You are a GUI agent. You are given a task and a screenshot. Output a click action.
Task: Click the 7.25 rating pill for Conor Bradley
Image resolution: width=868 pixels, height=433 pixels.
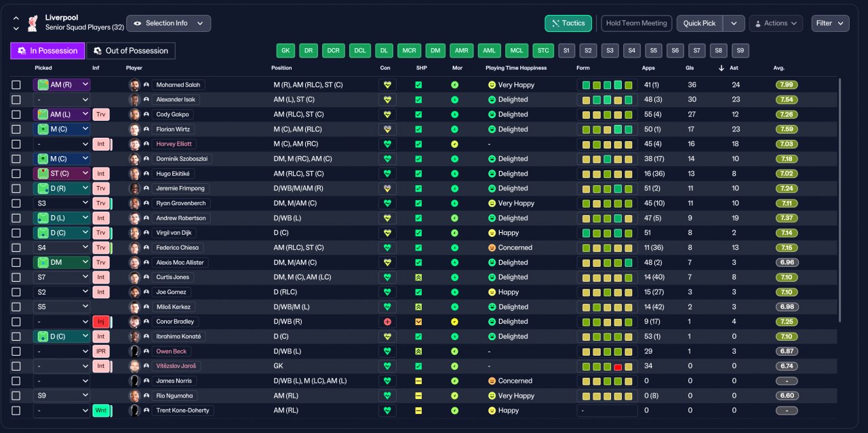click(x=787, y=322)
